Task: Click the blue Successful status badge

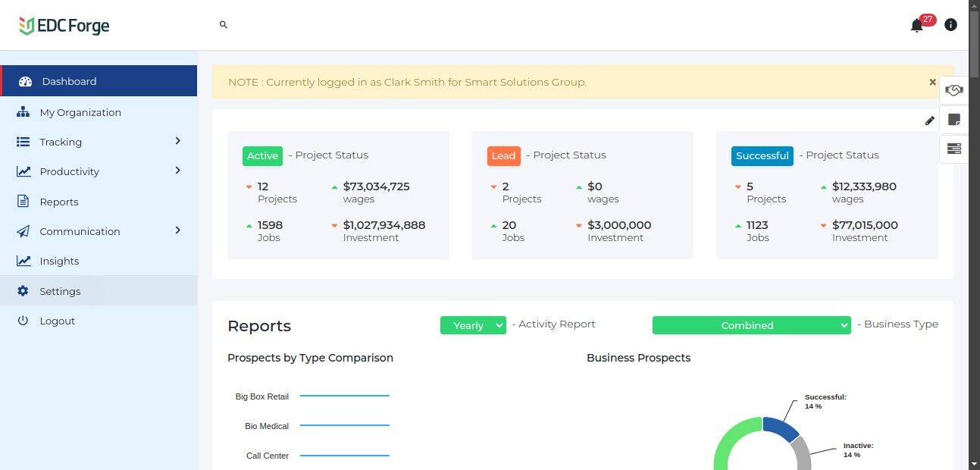Action: point(762,155)
